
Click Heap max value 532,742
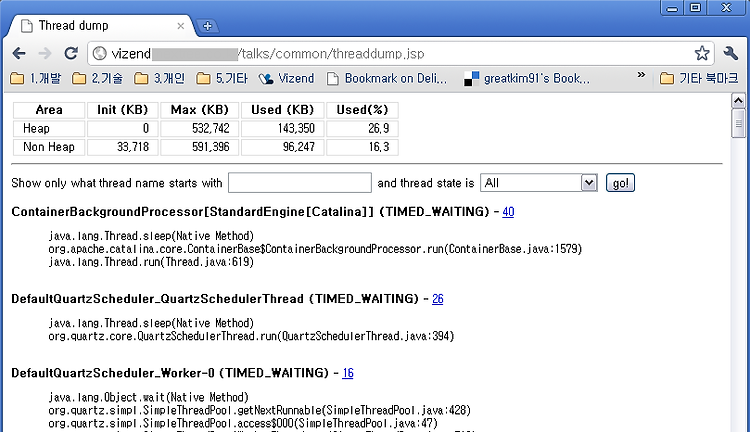[x=210, y=128]
